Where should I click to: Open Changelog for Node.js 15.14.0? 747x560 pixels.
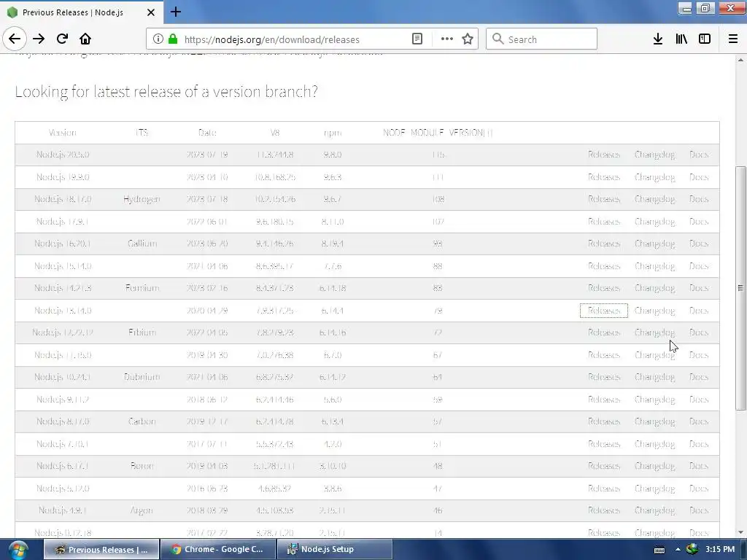tap(654, 266)
